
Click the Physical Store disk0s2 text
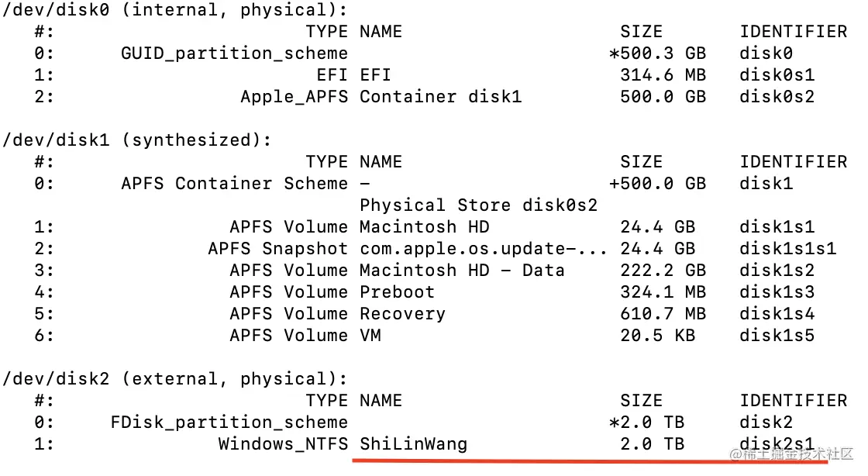[x=478, y=205]
